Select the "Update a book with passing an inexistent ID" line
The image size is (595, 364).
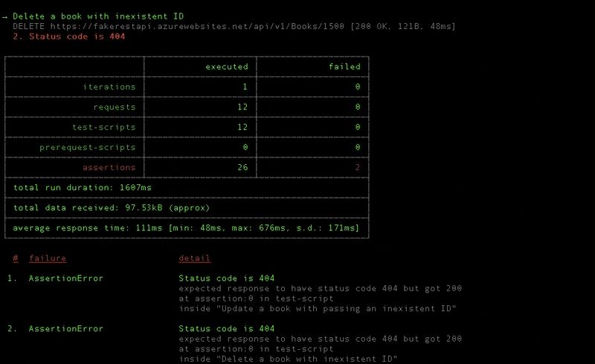[x=318, y=308]
